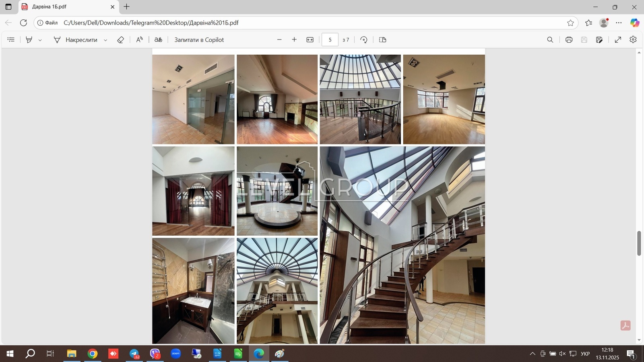Click Запитати в Copilot button
This screenshot has height=362, width=644.
pyautogui.click(x=199, y=39)
